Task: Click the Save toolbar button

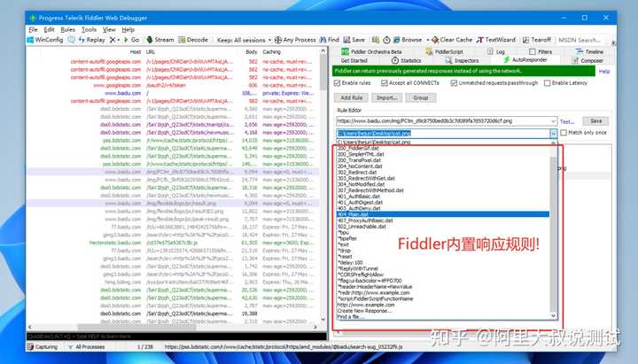Action: (x=354, y=40)
